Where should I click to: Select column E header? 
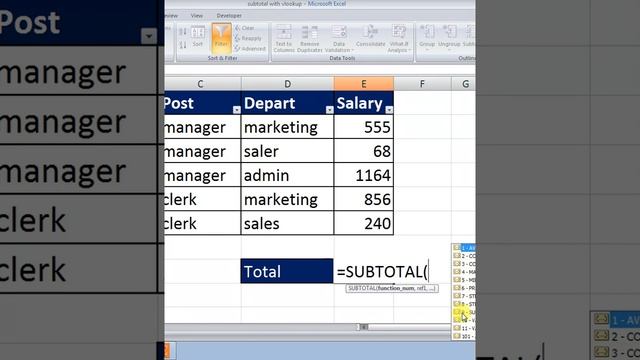click(364, 84)
